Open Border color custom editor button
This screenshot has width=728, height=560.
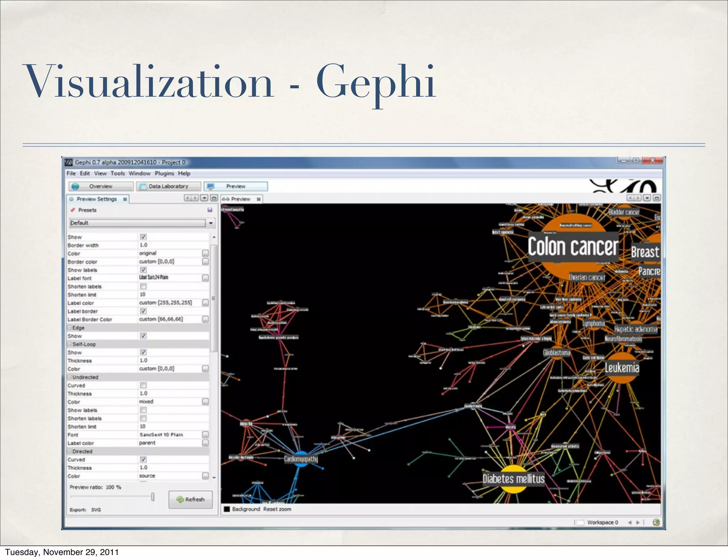205,262
